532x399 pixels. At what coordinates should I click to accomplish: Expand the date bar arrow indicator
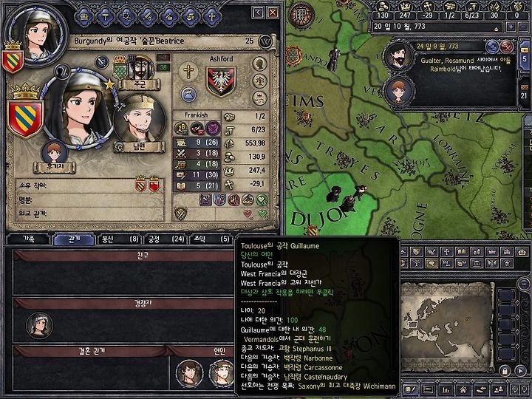pos(497,29)
